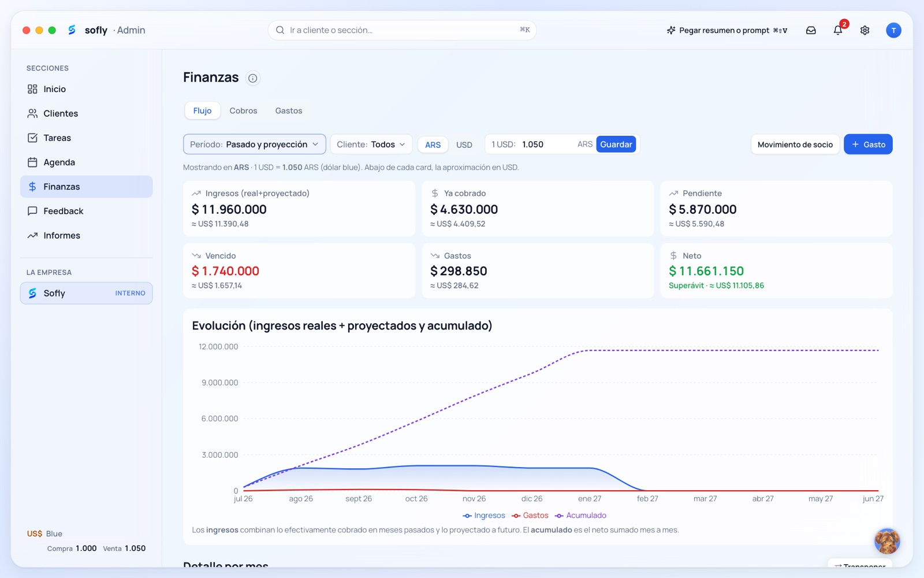This screenshot has width=924, height=578.
Task: Click the US$ Blue rate label
Action: [44, 533]
